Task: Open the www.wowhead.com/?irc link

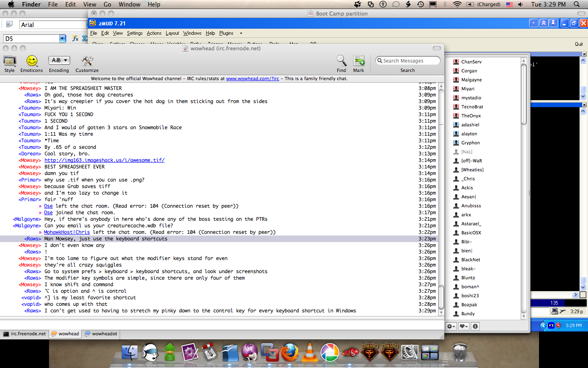Action: tap(252, 79)
